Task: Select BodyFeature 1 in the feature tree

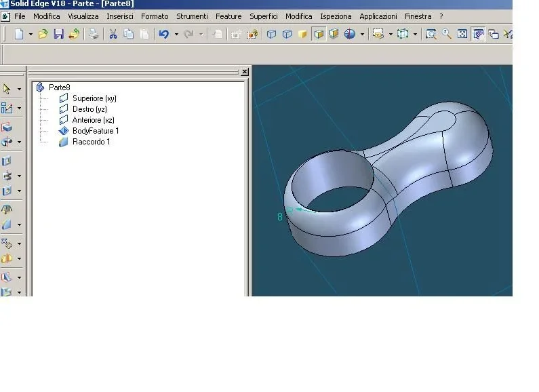Action: pyautogui.click(x=96, y=131)
